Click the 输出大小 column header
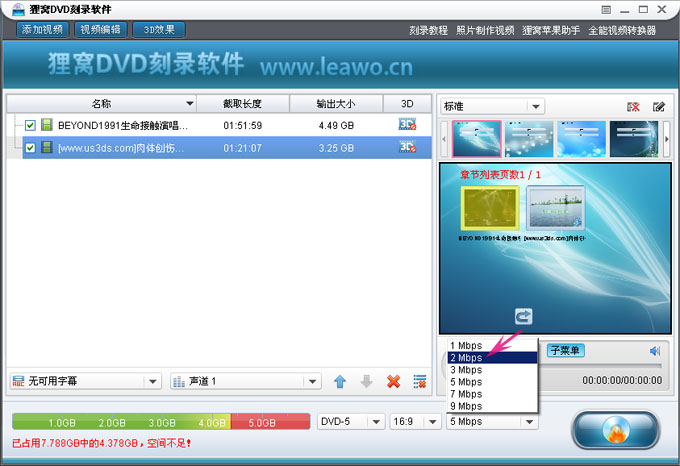The image size is (680, 466). tap(336, 104)
